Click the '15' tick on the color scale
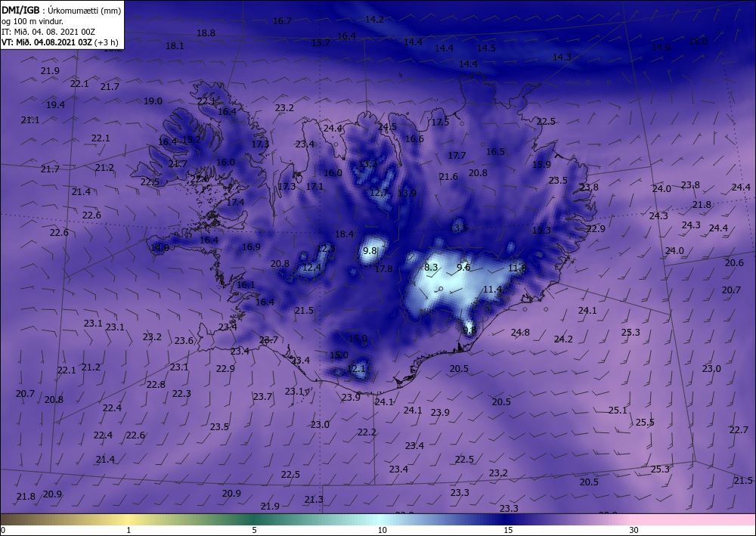 pyautogui.click(x=508, y=530)
